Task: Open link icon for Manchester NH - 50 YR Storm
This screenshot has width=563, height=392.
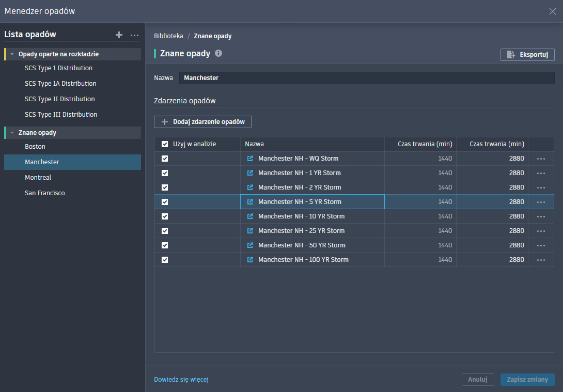Action: tap(251, 245)
